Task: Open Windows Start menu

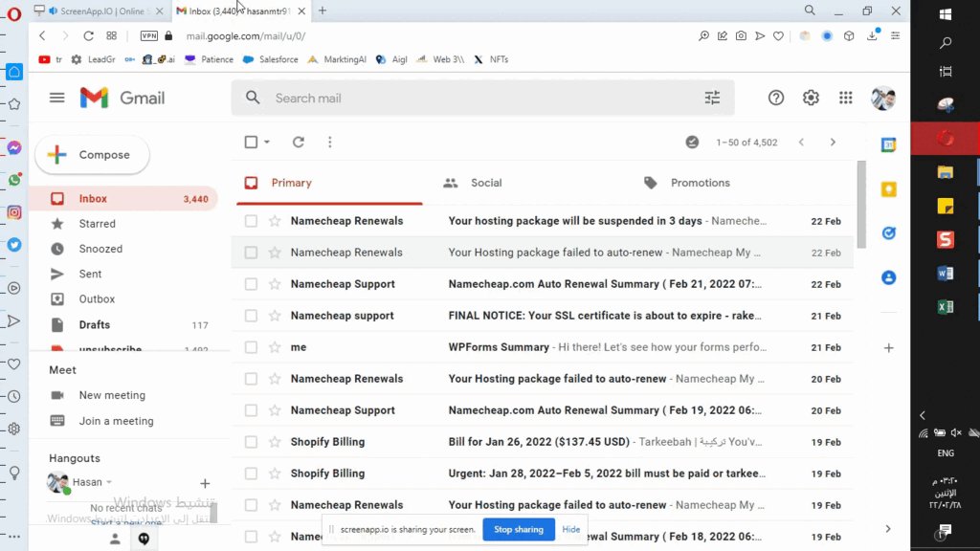Action: pos(945,13)
